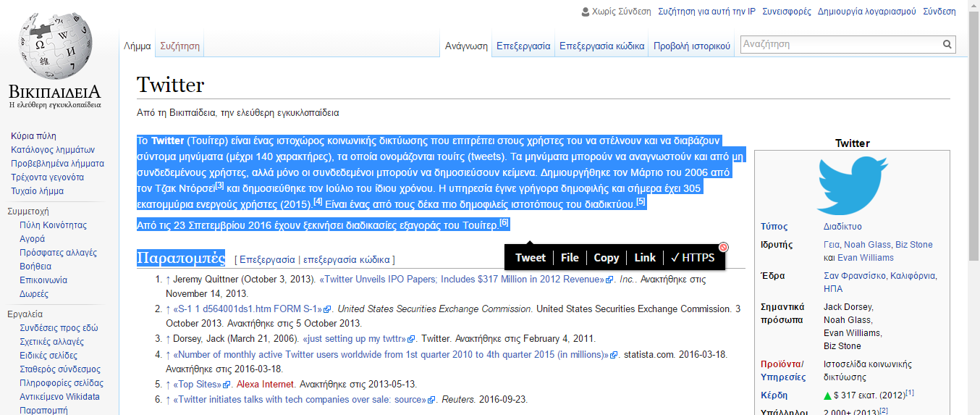Open Twitter initiates talks source link
Viewport: 980px width, 415px height.
pos(300,400)
